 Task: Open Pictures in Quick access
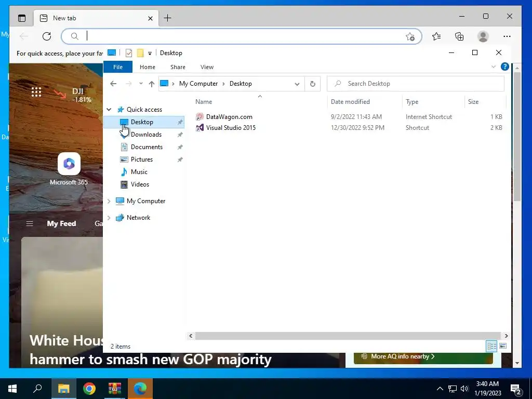[x=141, y=159]
